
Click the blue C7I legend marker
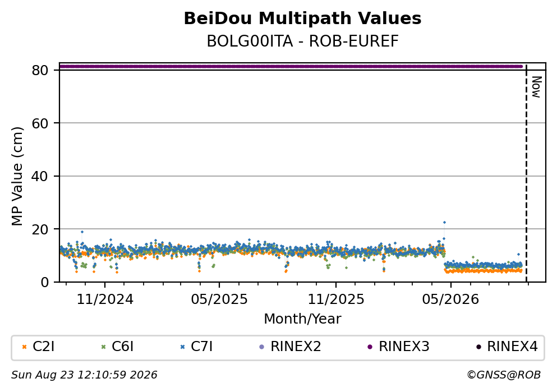click(x=183, y=347)
